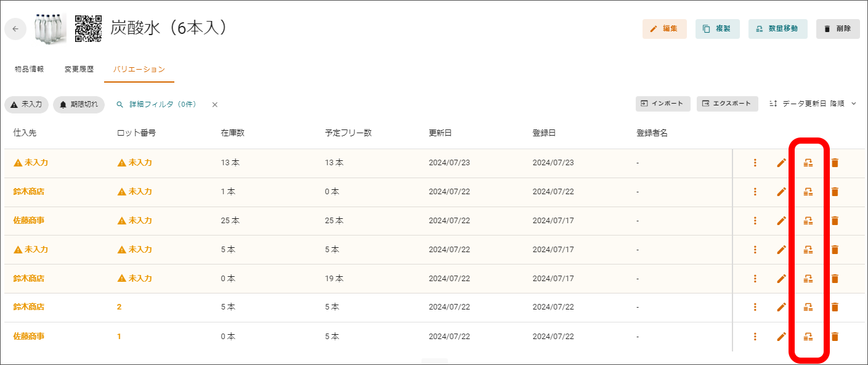Screen dimensions: 868x365
Task: Move quantity for the 13本 row
Action: click(x=808, y=163)
